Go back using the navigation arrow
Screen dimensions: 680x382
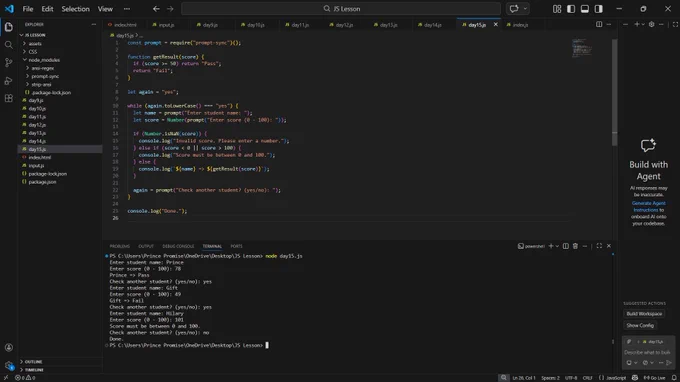pyautogui.click(x=156, y=9)
